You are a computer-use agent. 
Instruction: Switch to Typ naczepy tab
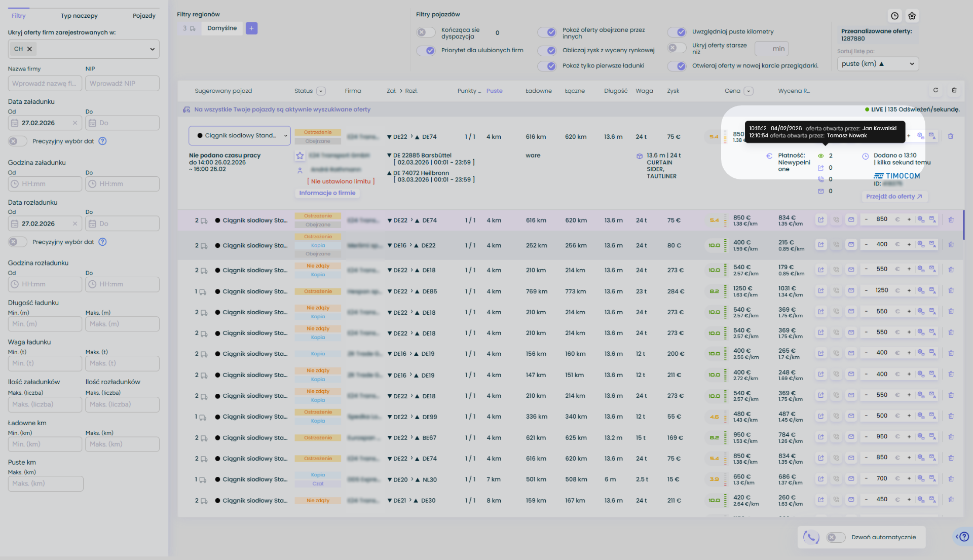tap(79, 16)
